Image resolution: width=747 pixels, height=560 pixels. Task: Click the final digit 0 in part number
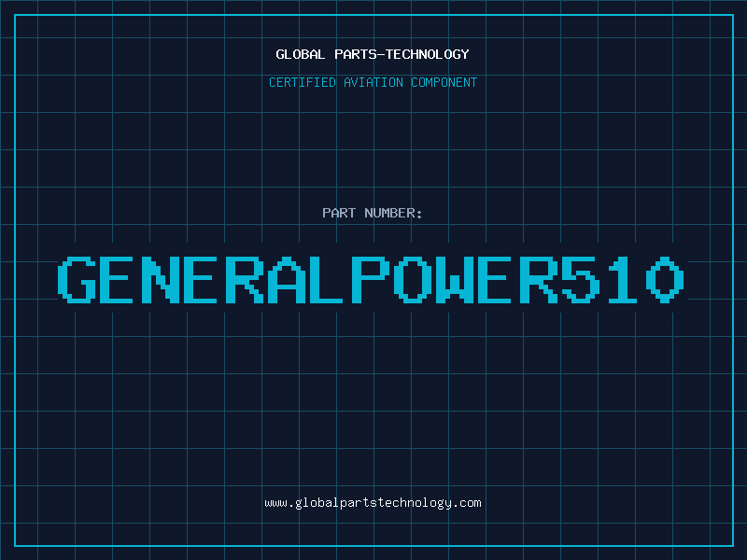(x=665, y=279)
